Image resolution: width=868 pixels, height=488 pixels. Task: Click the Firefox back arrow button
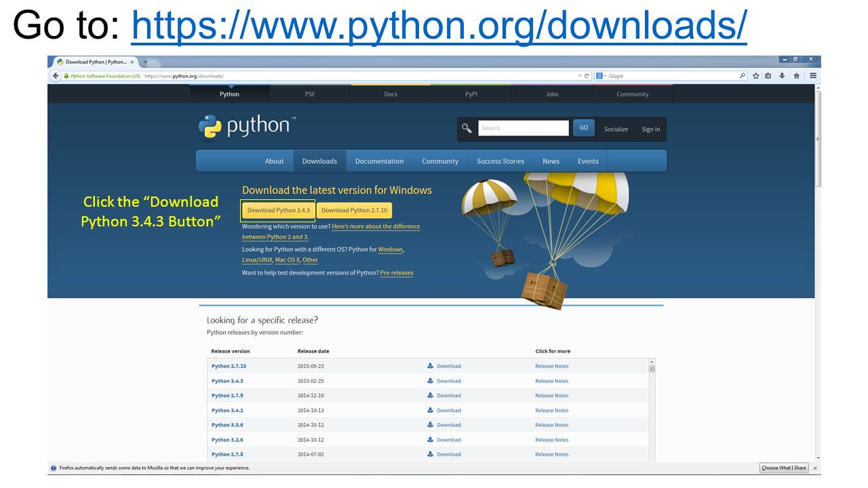click(x=56, y=76)
